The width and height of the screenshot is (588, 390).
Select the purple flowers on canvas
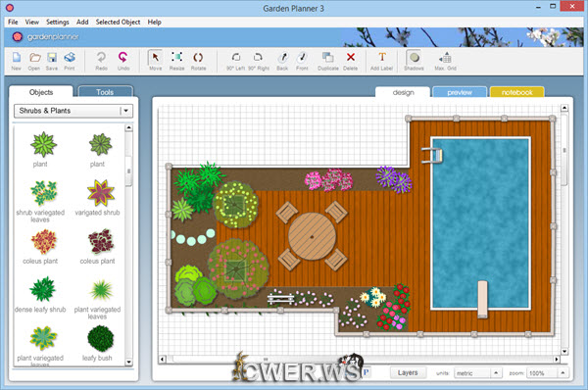394,179
